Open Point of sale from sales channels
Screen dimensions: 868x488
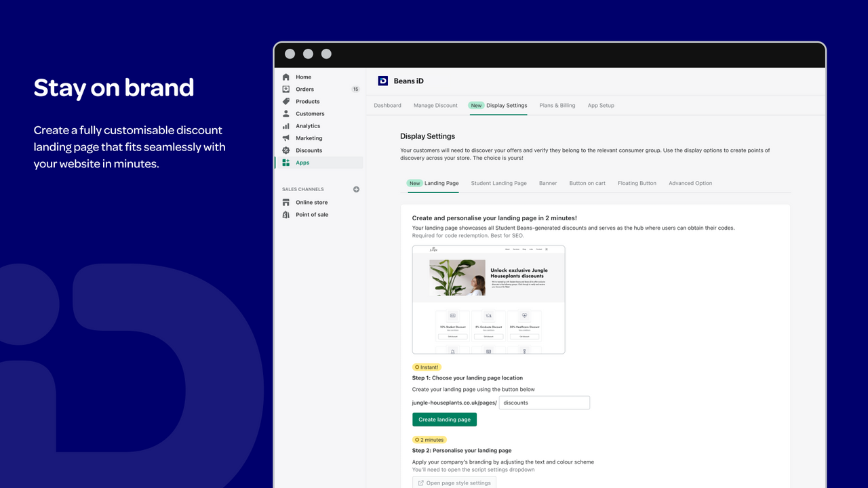click(312, 214)
